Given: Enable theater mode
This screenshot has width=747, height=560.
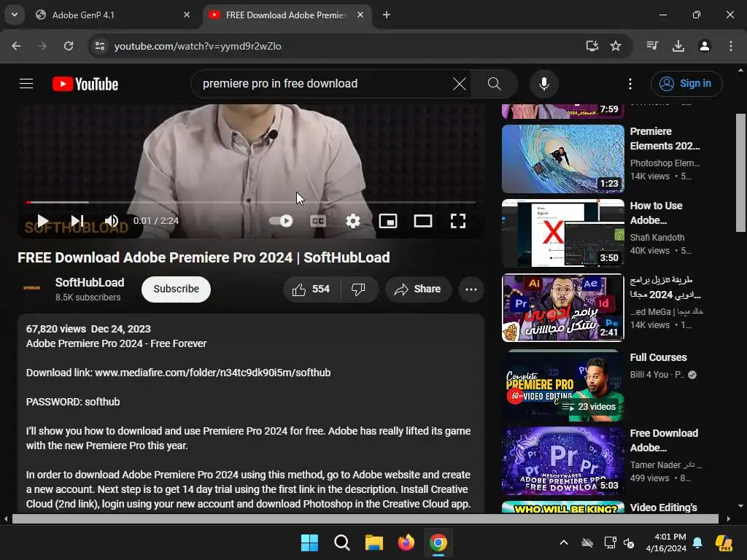Looking at the screenshot, I should coord(422,220).
